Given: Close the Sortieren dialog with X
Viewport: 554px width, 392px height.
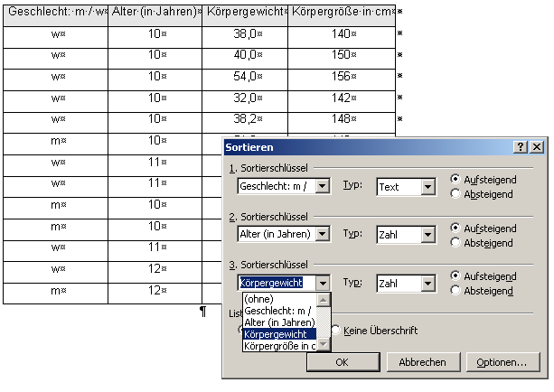Looking at the screenshot, I should pyautogui.click(x=537, y=146).
